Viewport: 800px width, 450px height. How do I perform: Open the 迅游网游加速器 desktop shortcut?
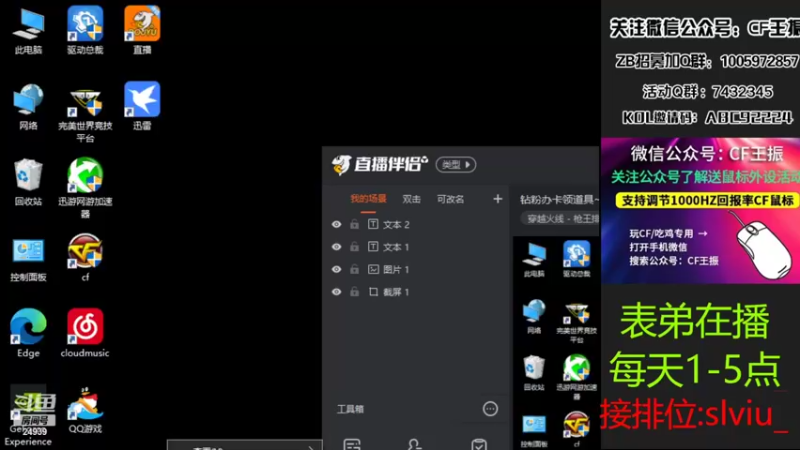(85, 188)
